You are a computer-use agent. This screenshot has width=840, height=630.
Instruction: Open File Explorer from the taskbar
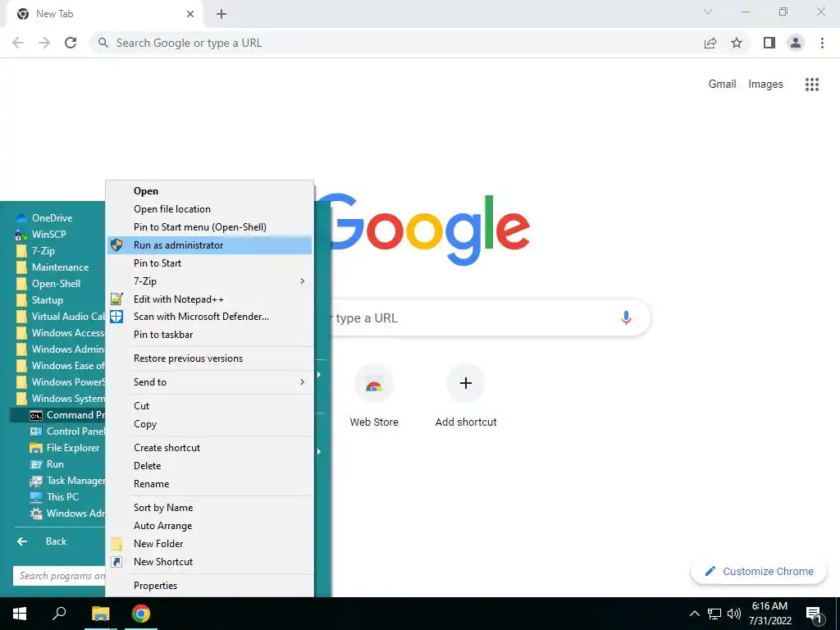click(100, 614)
